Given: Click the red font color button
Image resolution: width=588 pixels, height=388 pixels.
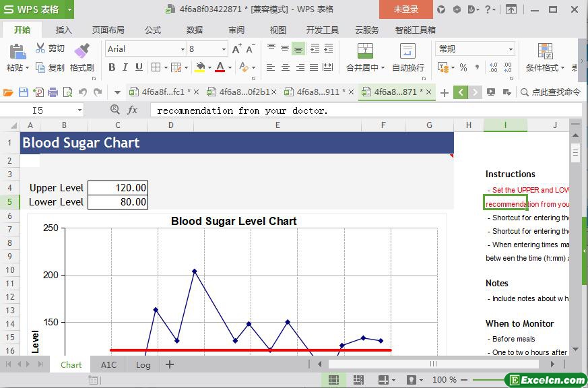Looking at the screenshot, I should (220, 67).
